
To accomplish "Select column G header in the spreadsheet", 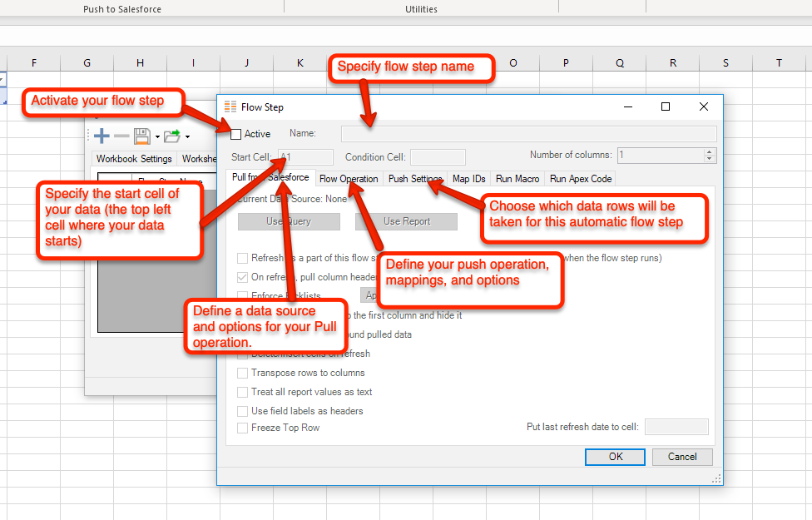I will click(87, 62).
